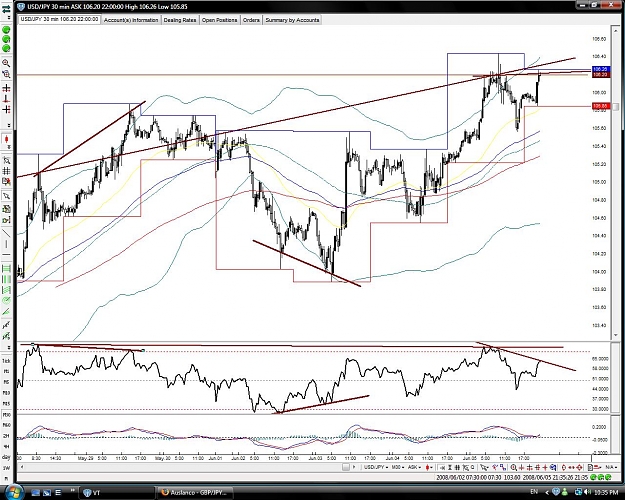Click the red grid hash icon in bottom toolbar

[x=537, y=467]
